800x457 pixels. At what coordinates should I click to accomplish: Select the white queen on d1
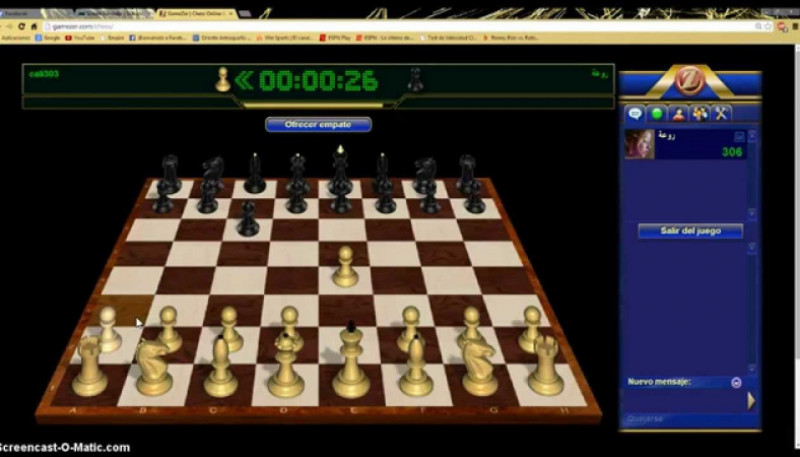[x=286, y=364]
